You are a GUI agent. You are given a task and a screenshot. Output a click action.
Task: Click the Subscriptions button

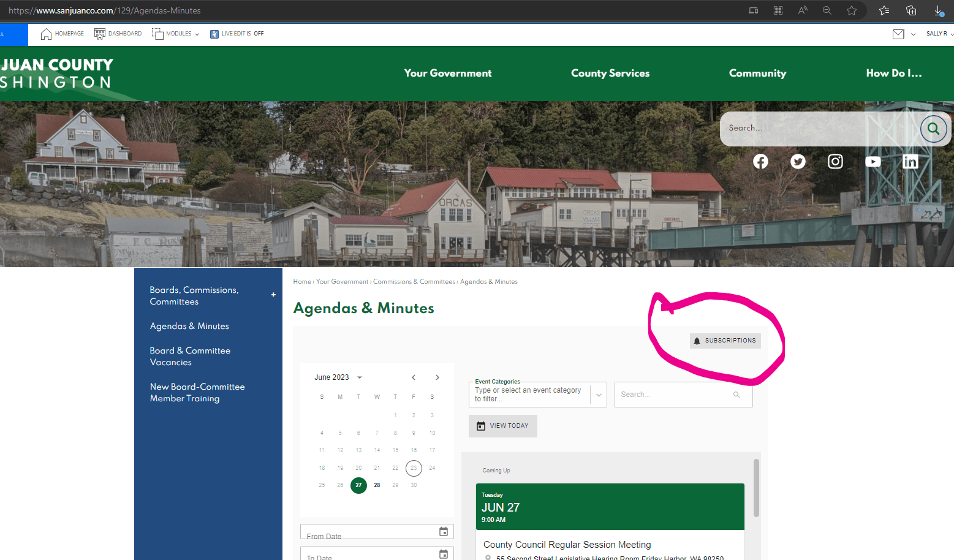tap(725, 341)
